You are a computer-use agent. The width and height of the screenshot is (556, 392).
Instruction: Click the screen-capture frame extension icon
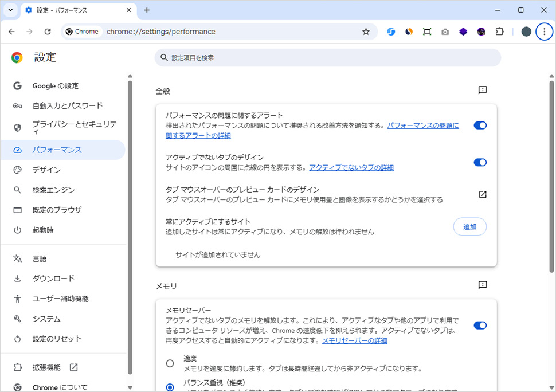[426, 32]
